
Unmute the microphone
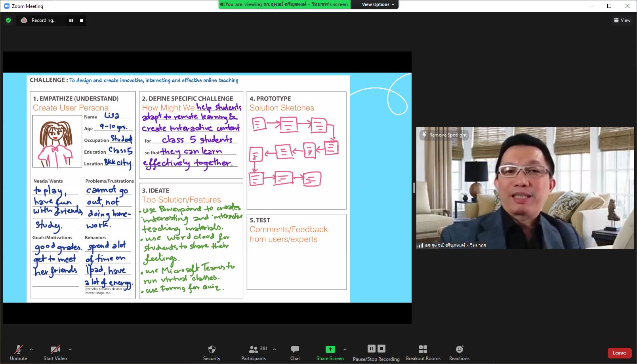[18, 352]
